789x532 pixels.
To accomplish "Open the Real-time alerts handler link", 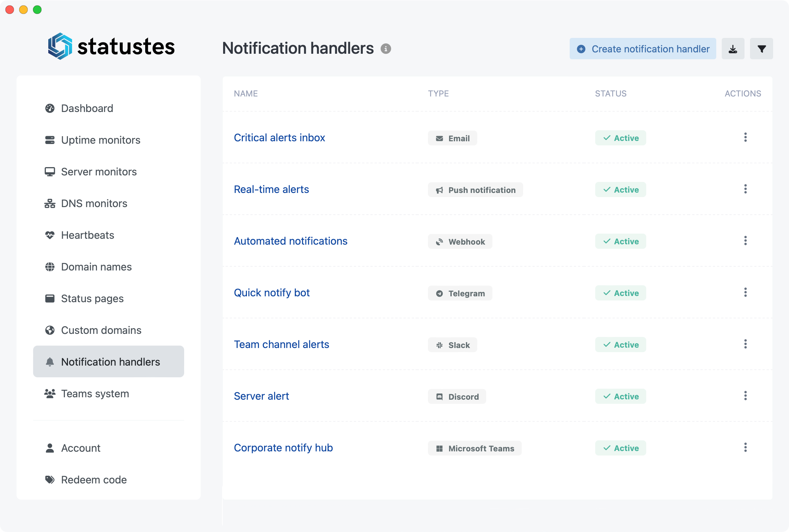I will 271,190.
